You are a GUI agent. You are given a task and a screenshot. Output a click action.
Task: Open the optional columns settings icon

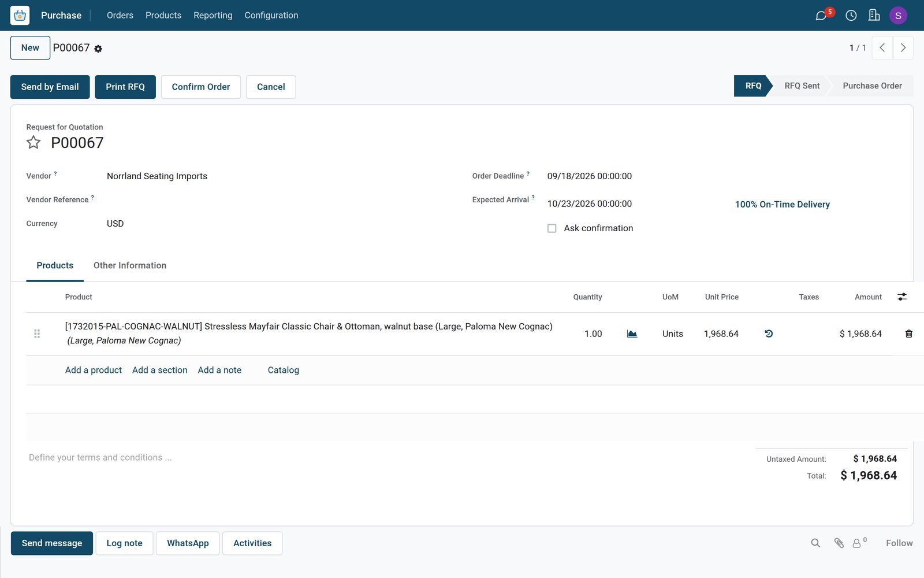pyautogui.click(x=902, y=297)
